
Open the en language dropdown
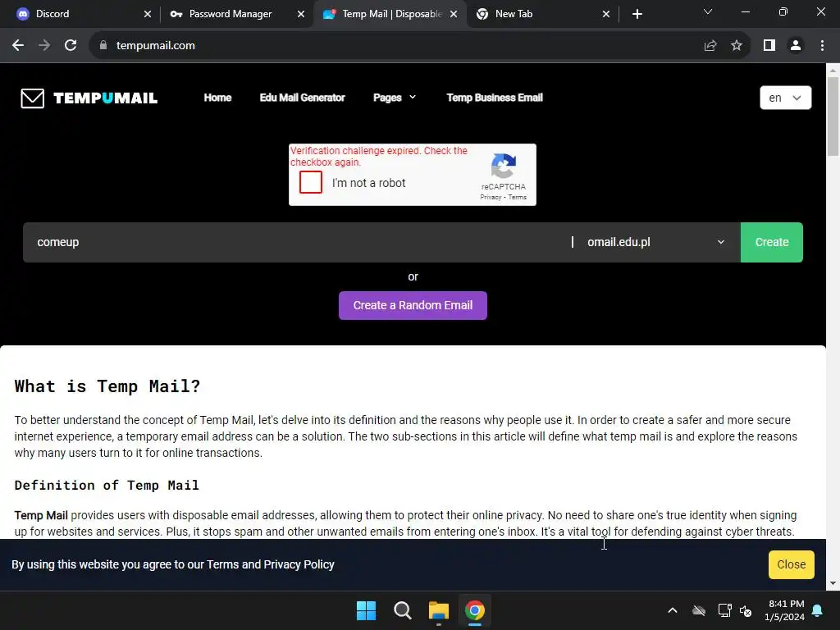coord(785,98)
